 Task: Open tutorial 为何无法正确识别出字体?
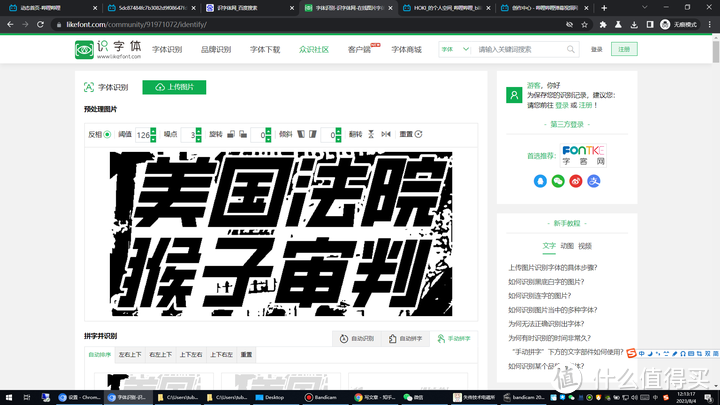(x=546, y=324)
